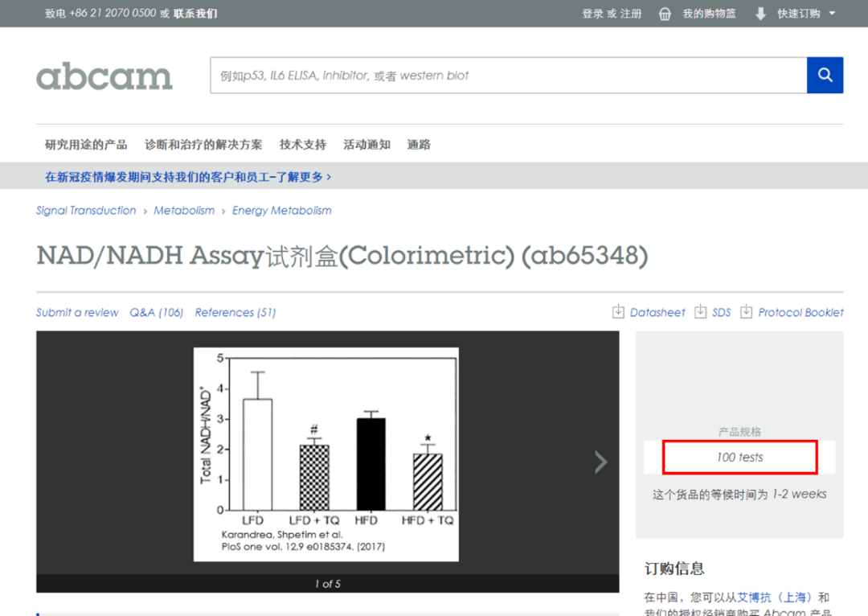868x616 pixels.
Task: Open the shopping basket icon
Action: 665,14
